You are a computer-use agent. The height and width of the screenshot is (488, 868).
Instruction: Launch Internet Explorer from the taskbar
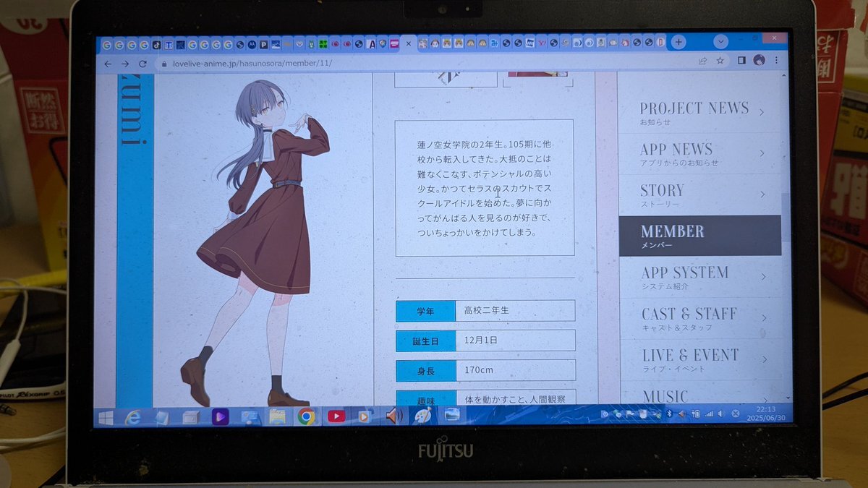pos(132,417)
